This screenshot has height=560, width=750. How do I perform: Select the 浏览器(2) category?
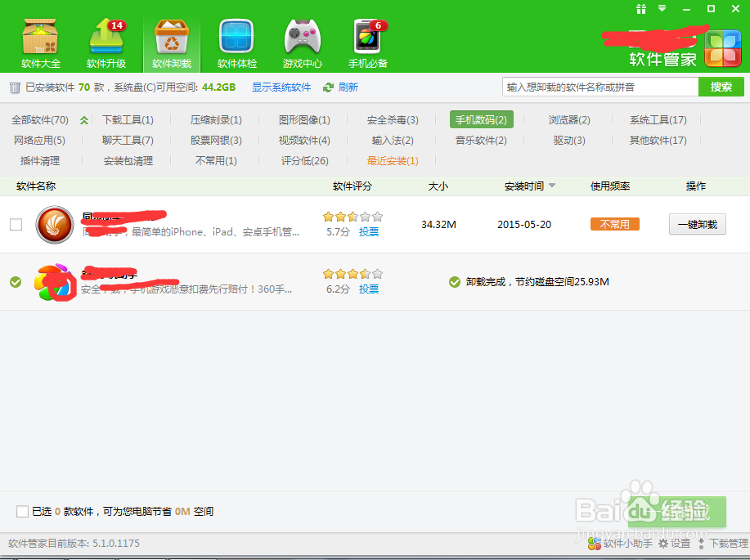(x=569, y=120)
